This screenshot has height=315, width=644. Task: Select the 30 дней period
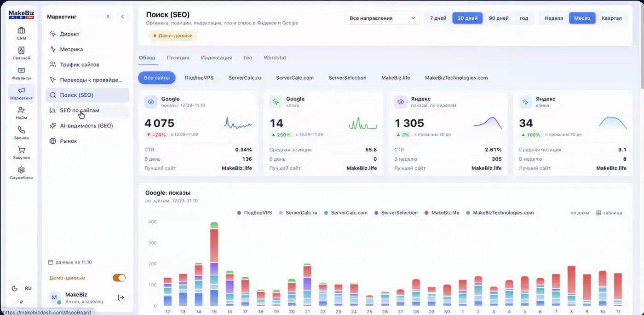point(467,18)
